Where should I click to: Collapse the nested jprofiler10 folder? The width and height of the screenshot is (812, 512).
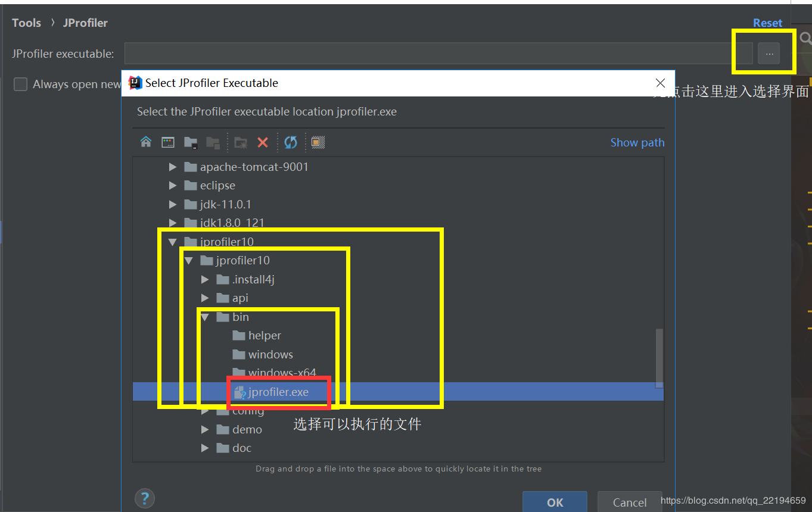[x=189, y=261]
